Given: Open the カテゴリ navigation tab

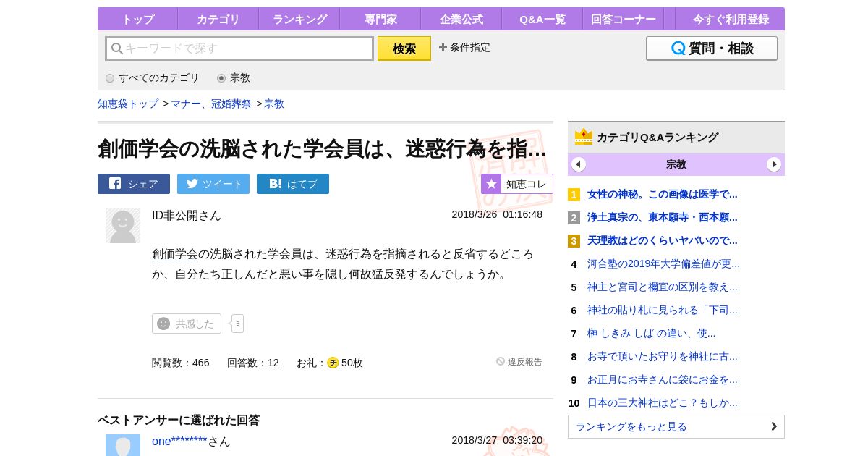Looking at the screenshot, I should point(218,19).
